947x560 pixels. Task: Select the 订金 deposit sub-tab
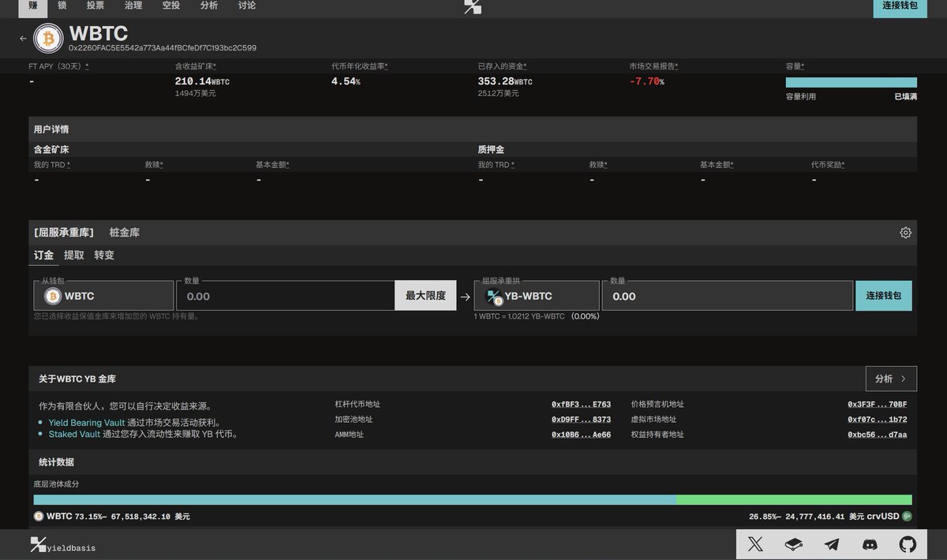pos(43,255)
